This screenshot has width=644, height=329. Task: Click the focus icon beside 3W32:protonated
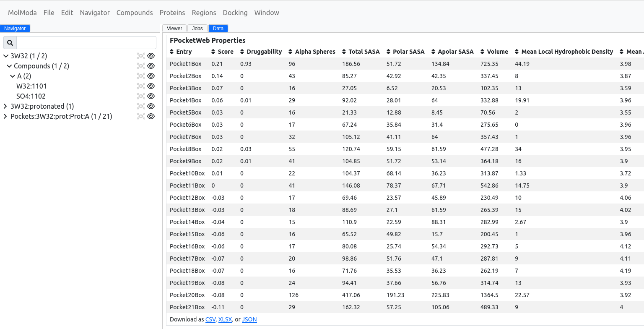point(140,106)
